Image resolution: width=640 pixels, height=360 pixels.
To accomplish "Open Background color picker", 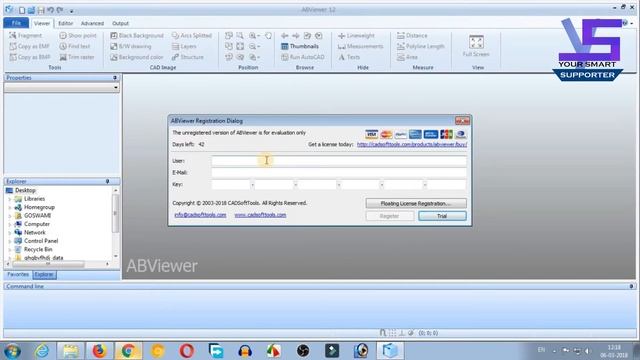I will (x=136, y=57).
